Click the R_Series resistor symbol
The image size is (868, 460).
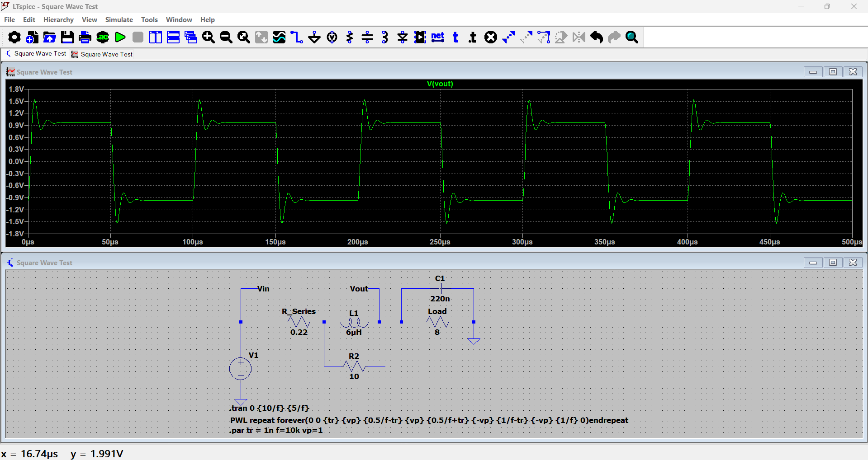click(299, 322)
